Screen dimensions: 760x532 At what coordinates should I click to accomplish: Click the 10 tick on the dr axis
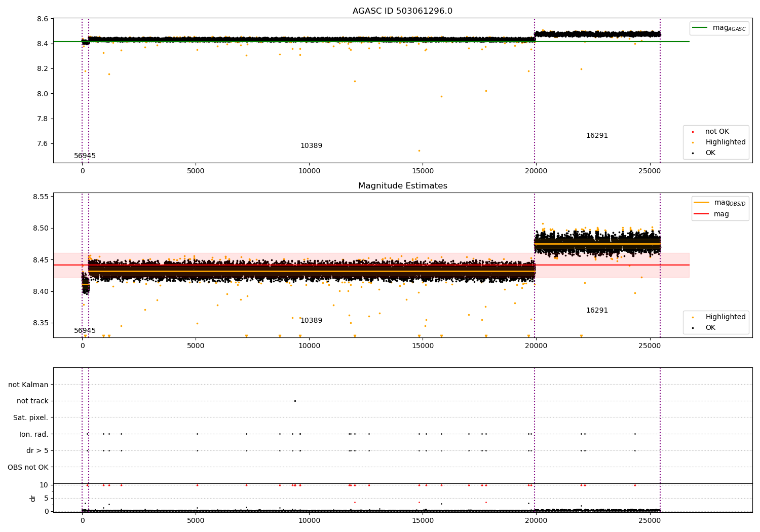pos(44,485)
